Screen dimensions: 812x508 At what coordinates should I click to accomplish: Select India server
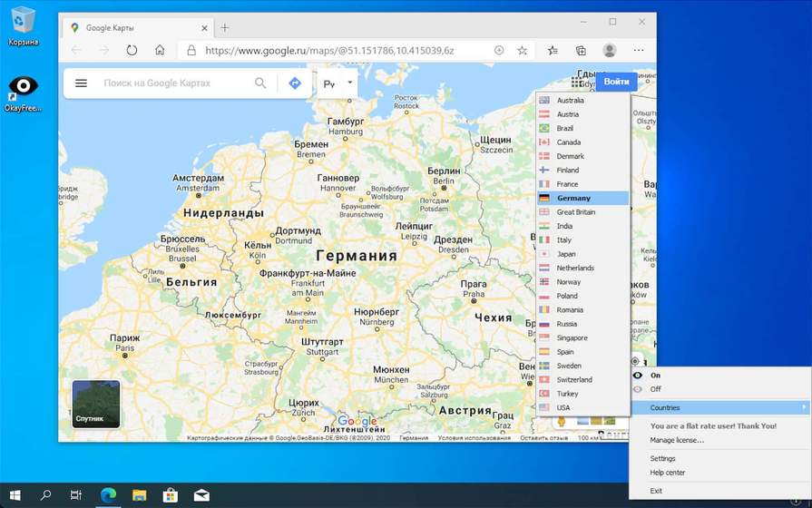coord(583,226)
